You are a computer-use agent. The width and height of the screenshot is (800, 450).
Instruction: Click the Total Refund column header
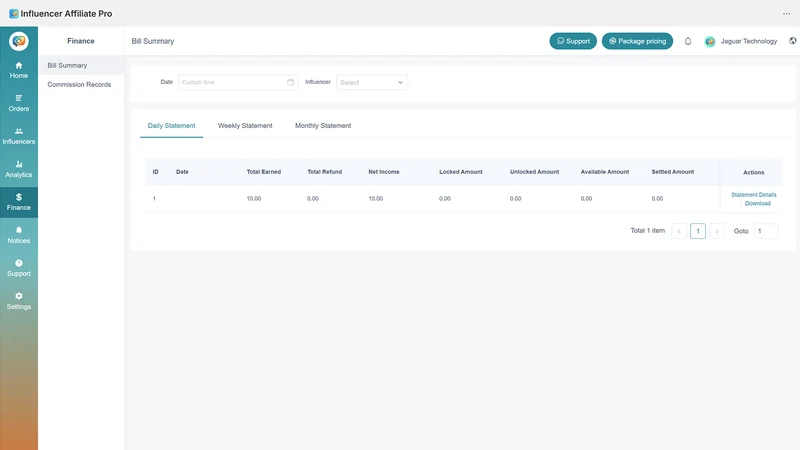click(x=324, y=172)
